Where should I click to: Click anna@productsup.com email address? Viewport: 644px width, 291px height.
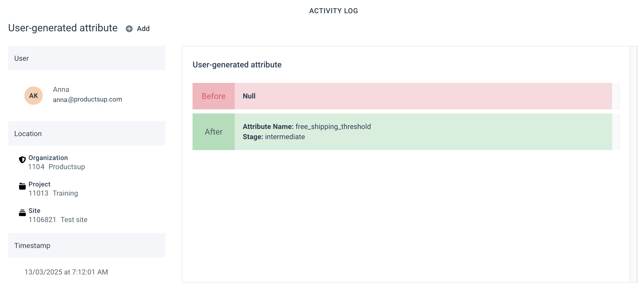87,99
